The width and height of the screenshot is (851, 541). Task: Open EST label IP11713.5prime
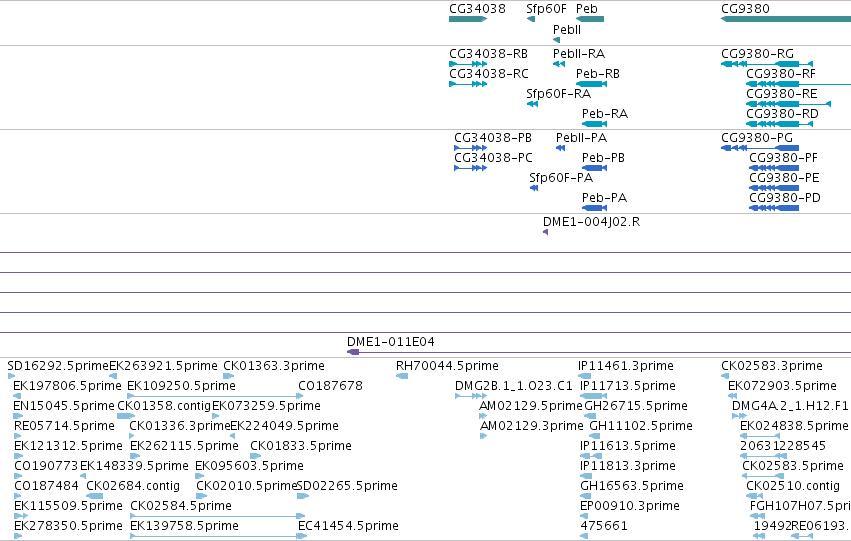coord(628,386)
